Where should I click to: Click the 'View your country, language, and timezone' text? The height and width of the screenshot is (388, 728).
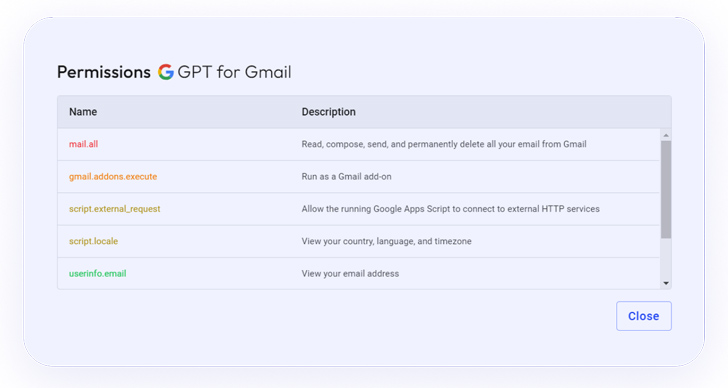(x=386, y=241)
